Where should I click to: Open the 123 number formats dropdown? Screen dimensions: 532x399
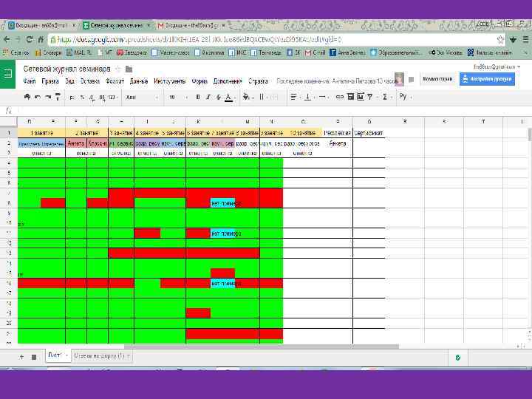pos(113,98)
